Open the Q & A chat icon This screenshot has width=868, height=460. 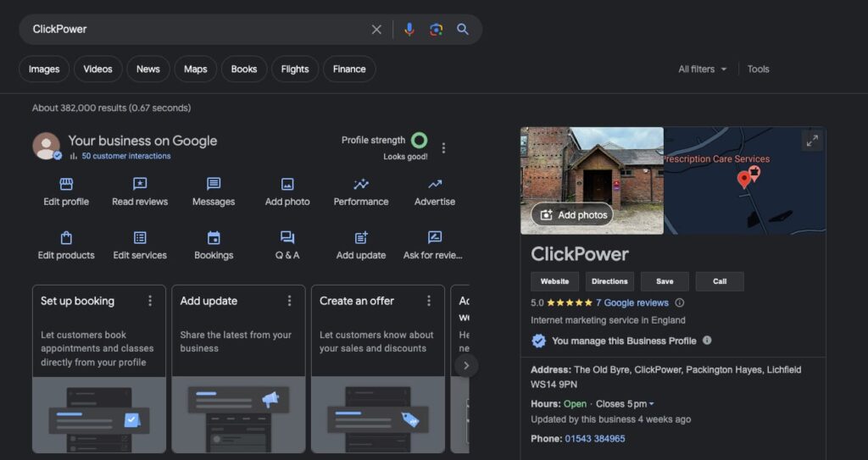(287, 238)
